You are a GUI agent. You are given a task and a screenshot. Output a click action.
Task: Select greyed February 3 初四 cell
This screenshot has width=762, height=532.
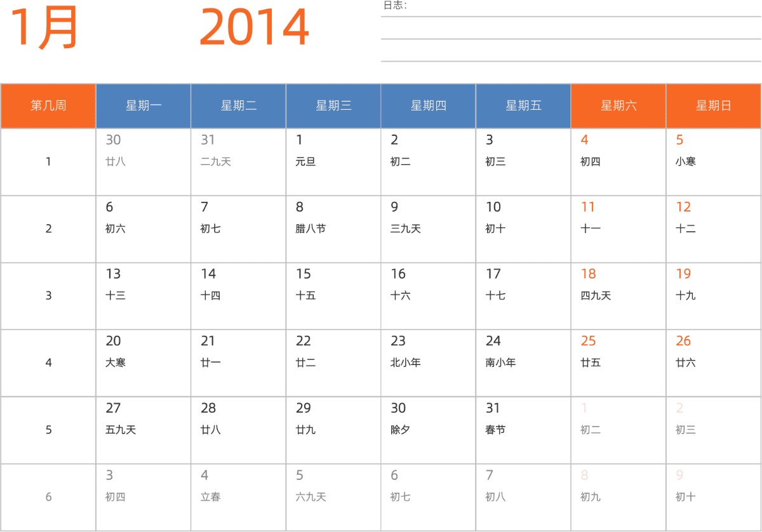144,497
